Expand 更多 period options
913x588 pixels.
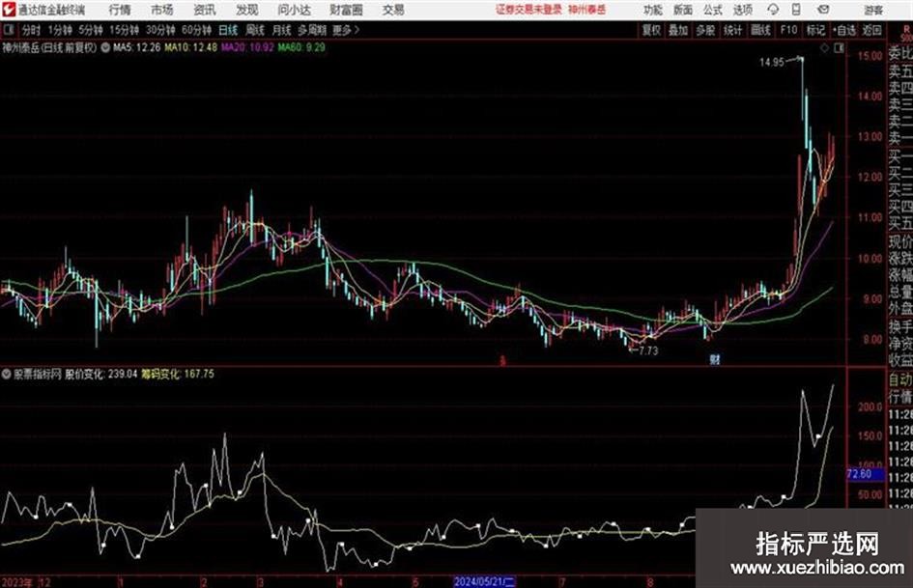[x=345, y=30]
